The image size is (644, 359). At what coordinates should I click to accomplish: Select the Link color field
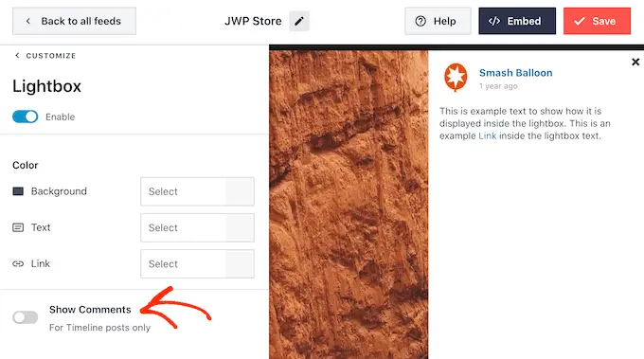pyautogui.click(x=197, y=263)
